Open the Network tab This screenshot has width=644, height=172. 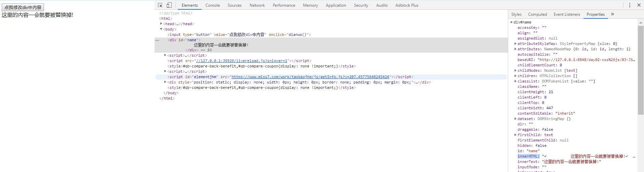257,5
